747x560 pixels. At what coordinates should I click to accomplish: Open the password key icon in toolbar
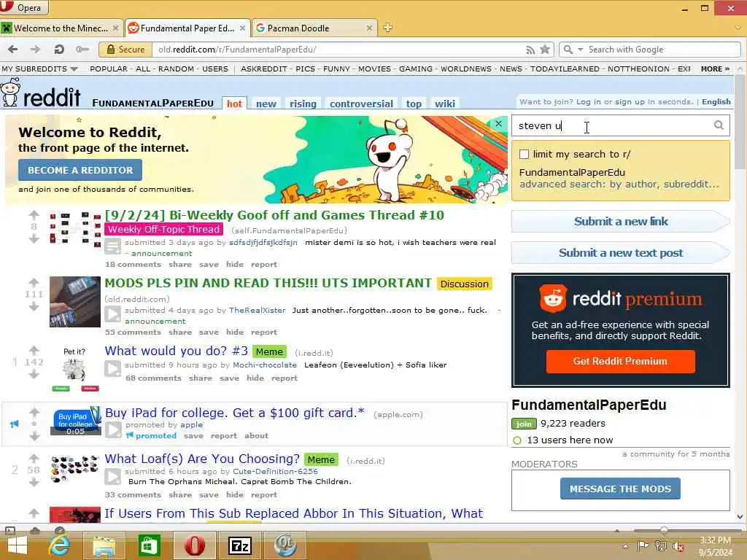[82, 49]
